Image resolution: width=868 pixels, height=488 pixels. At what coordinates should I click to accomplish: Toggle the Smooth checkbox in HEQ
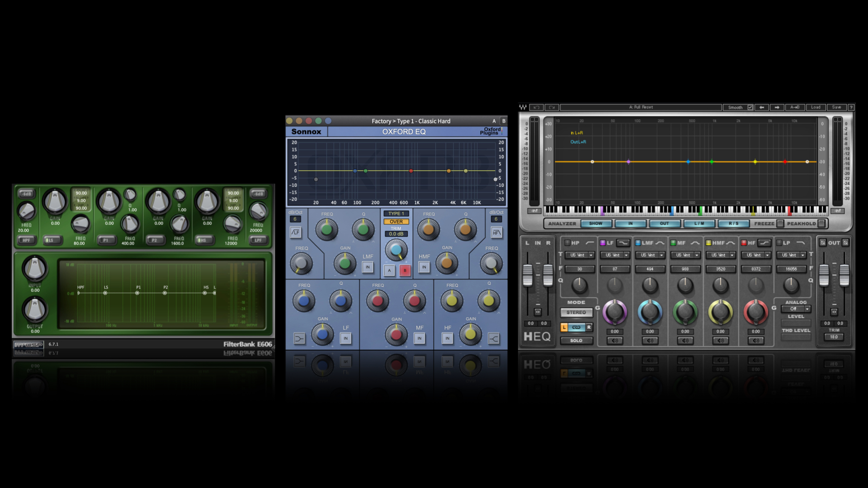tap(750, 108)
